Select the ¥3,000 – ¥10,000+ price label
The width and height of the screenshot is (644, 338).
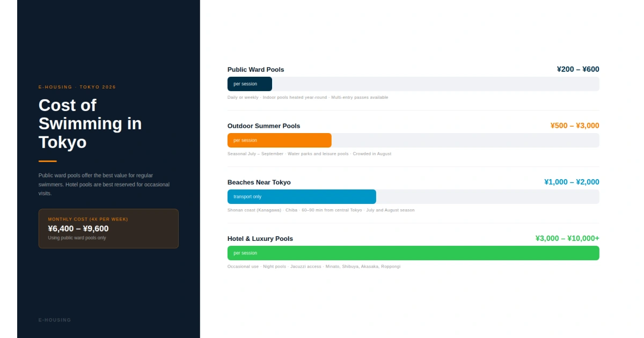click(x=567, y=238)
